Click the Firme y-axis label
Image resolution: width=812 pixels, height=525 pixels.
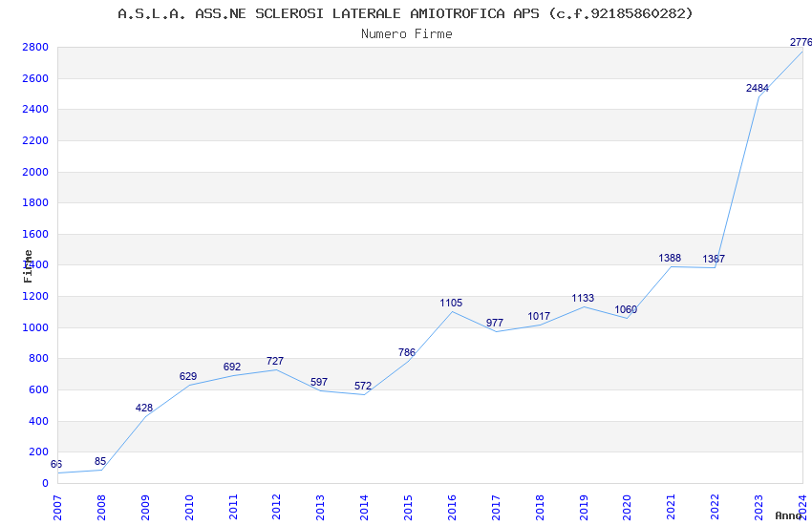coord(28,266)
